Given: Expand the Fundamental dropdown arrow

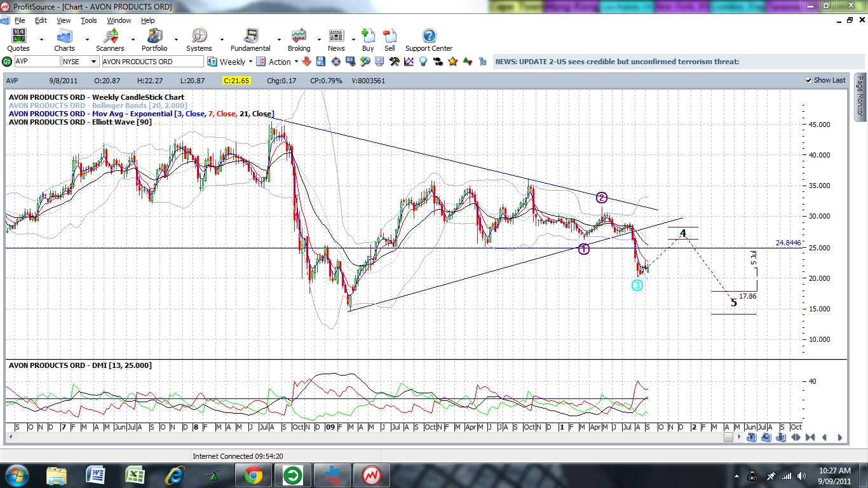Looking at the screenshot, I should tap(278, 39).
